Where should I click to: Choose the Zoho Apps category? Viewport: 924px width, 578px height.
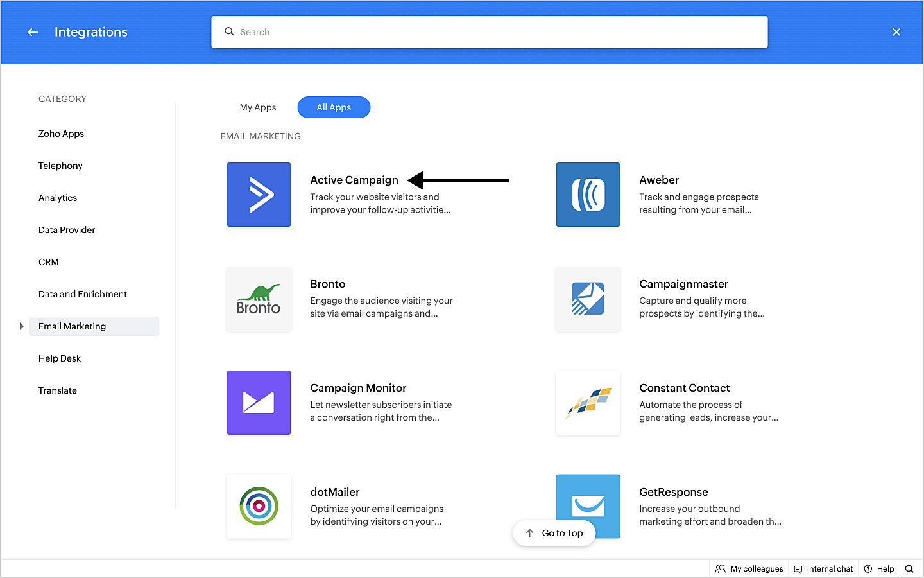(x=61, y=134)
